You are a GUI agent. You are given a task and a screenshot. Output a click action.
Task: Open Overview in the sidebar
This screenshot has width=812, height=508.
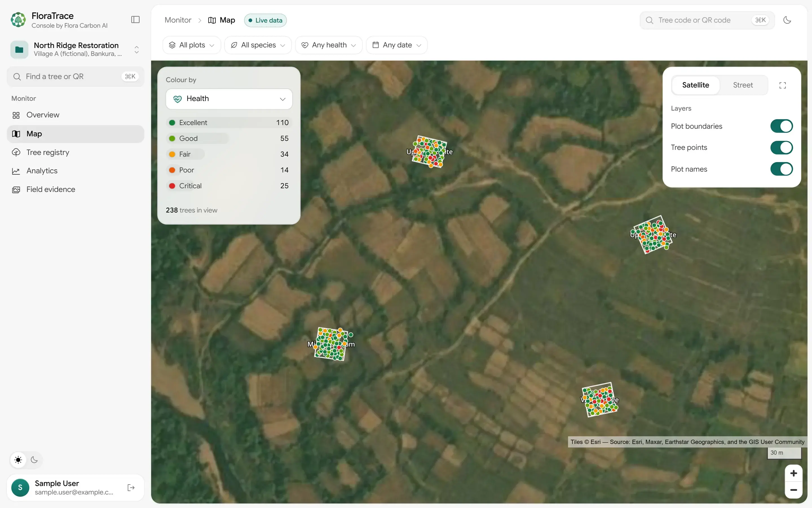76,115
